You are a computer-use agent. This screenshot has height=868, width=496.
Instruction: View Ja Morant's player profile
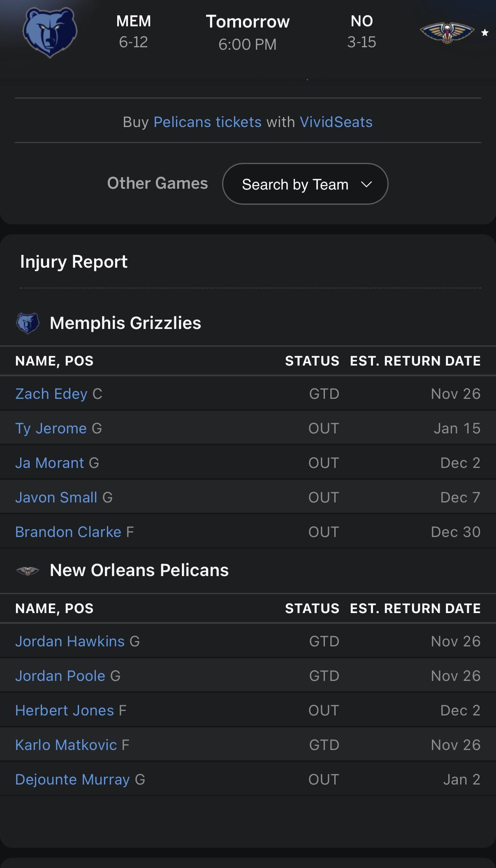click(49, 463)
